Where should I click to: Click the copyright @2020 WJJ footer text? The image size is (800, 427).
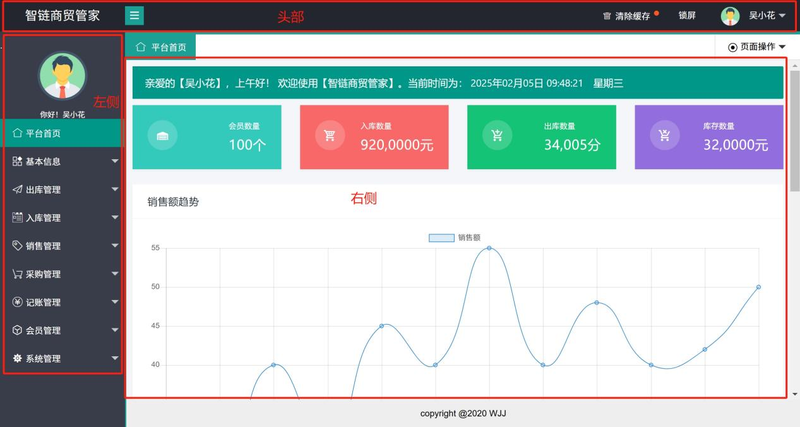[463, 414]
